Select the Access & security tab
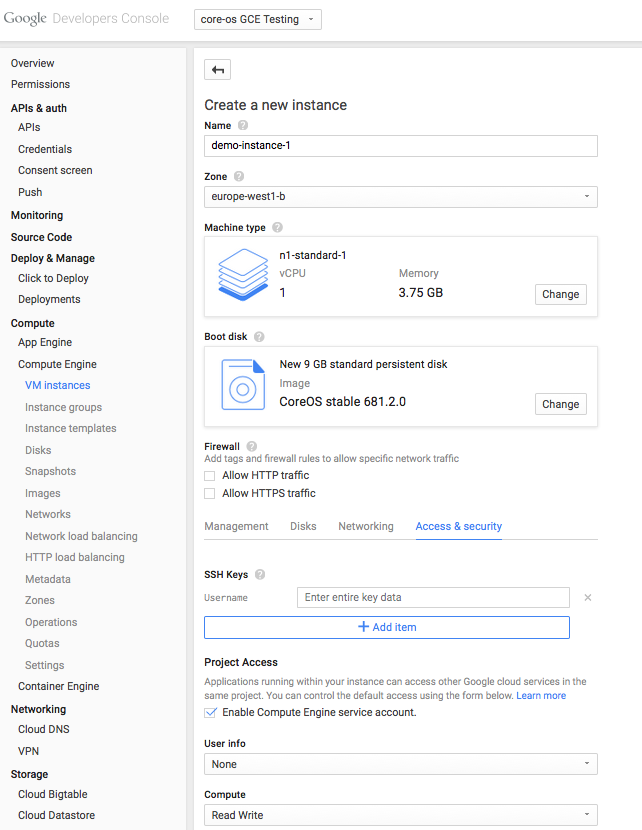Screen dimensions: 642x830 click(459, 526)
